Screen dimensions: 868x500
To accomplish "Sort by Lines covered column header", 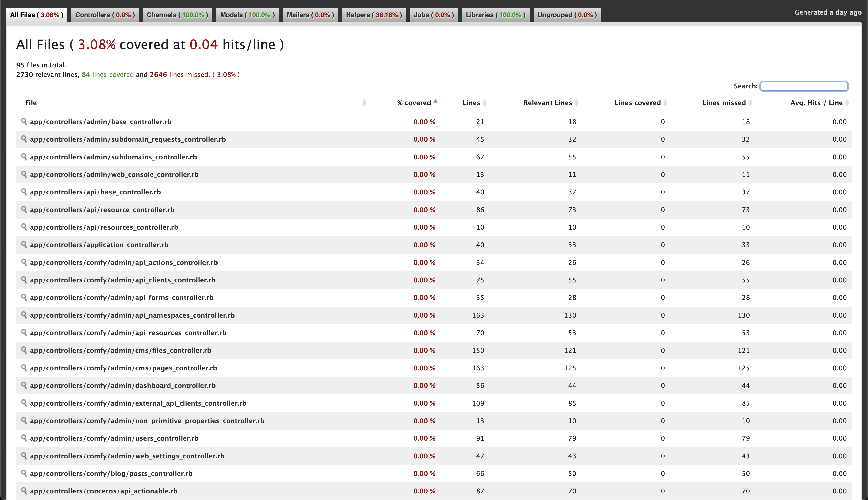I will (637, 103).
